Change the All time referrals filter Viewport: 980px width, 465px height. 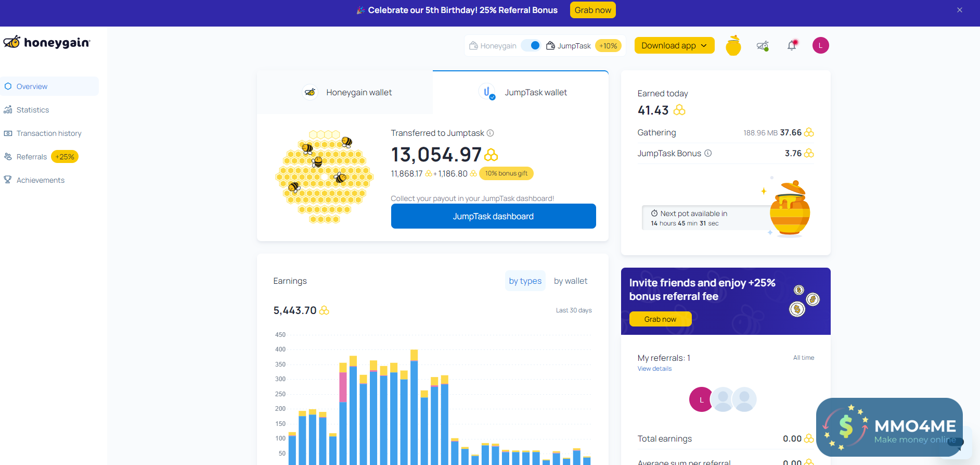(803, 358)
